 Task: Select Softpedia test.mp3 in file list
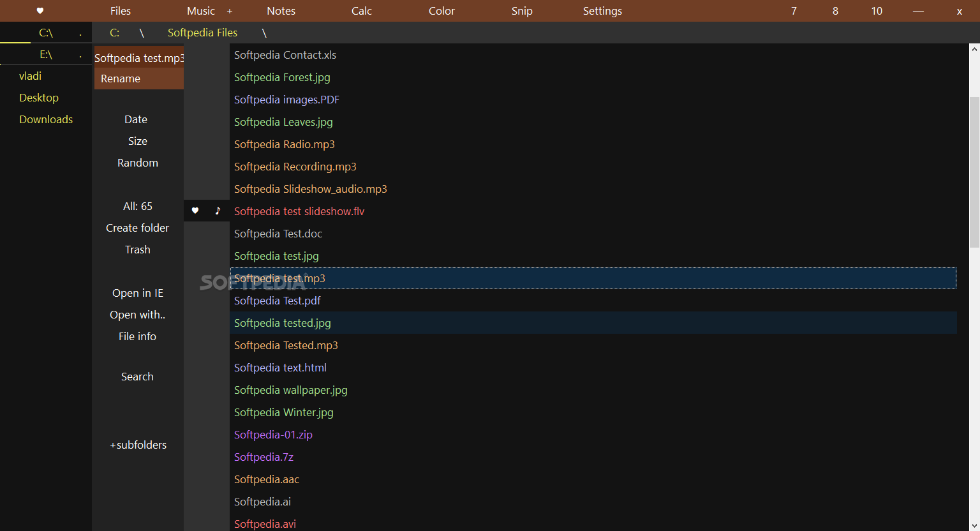[593, 278]
